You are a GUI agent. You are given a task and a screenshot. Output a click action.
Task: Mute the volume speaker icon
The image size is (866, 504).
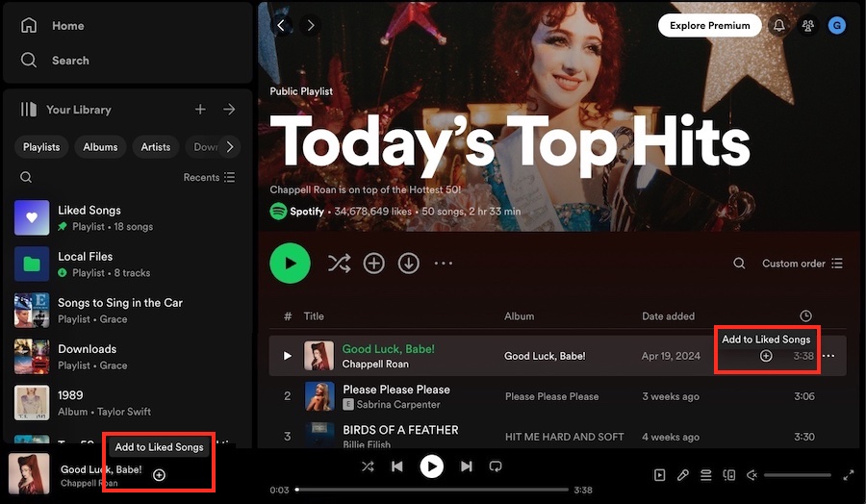[x=752, y=475]
